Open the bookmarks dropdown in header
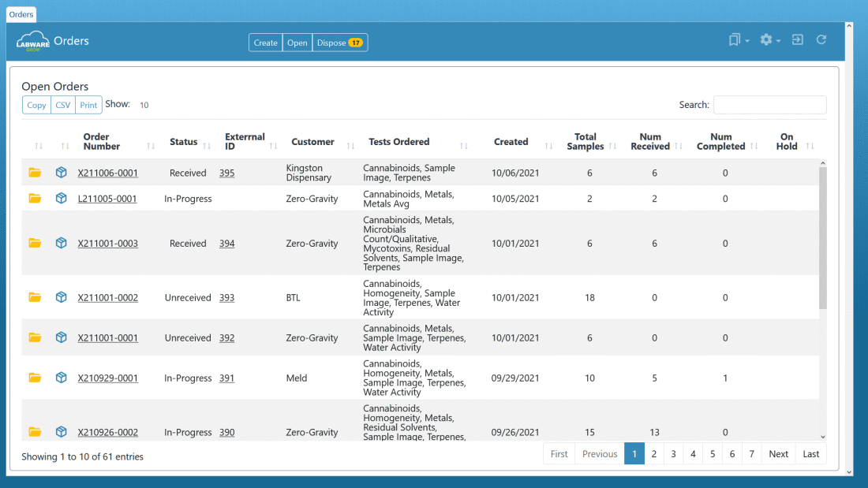The height and width of the screenshot is (488, 868). coord(739,40)
